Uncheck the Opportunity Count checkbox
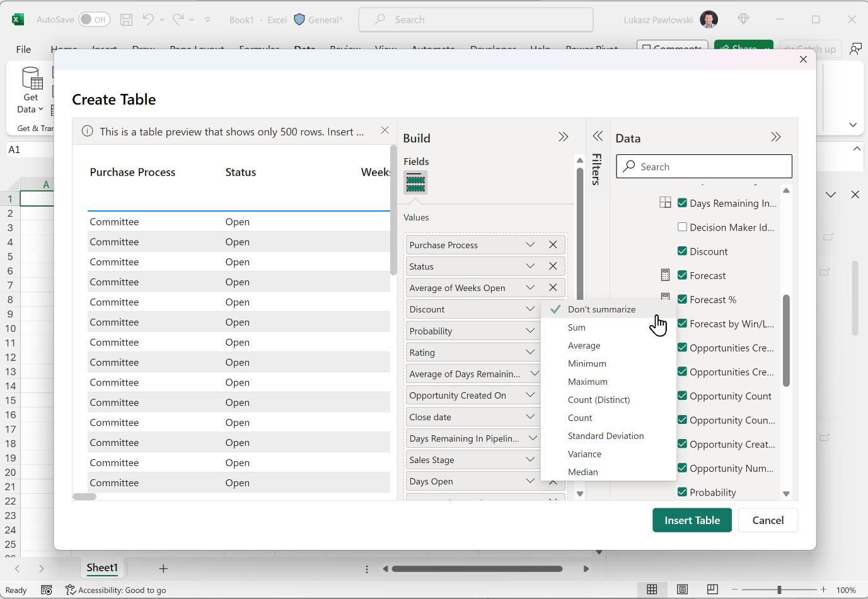 coord(682,396)
